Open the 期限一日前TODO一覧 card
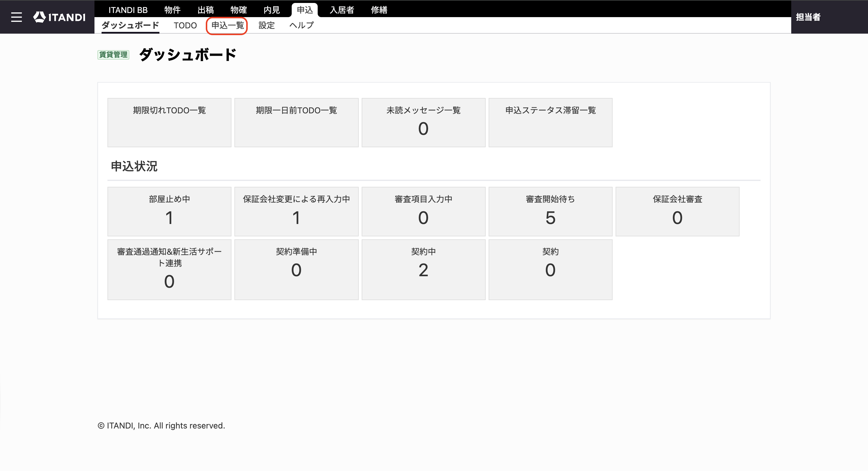Viewport: 868px width, 471px height. coord(296,123)
